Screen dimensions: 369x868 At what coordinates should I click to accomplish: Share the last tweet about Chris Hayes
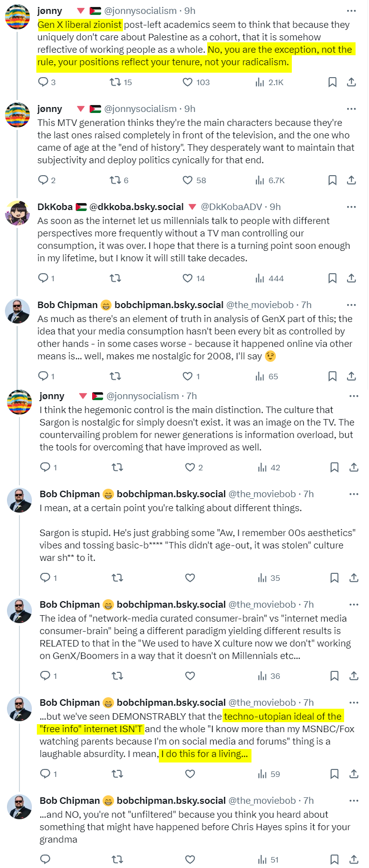click(x=354, y=860)
